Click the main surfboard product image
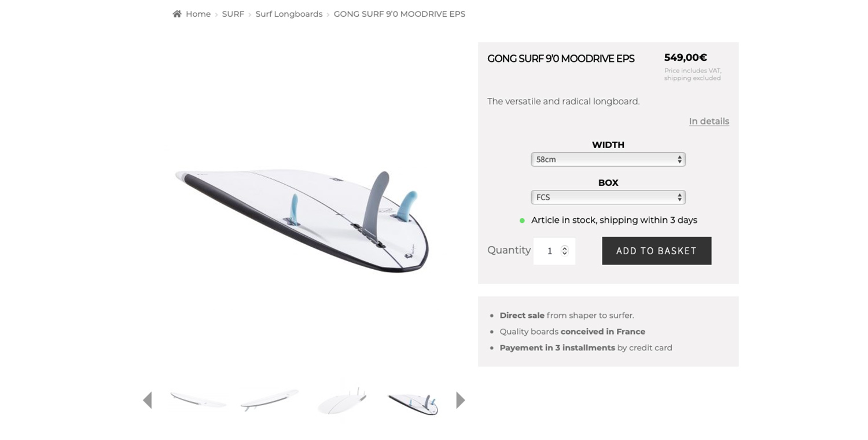 click(x=302, y=221)
